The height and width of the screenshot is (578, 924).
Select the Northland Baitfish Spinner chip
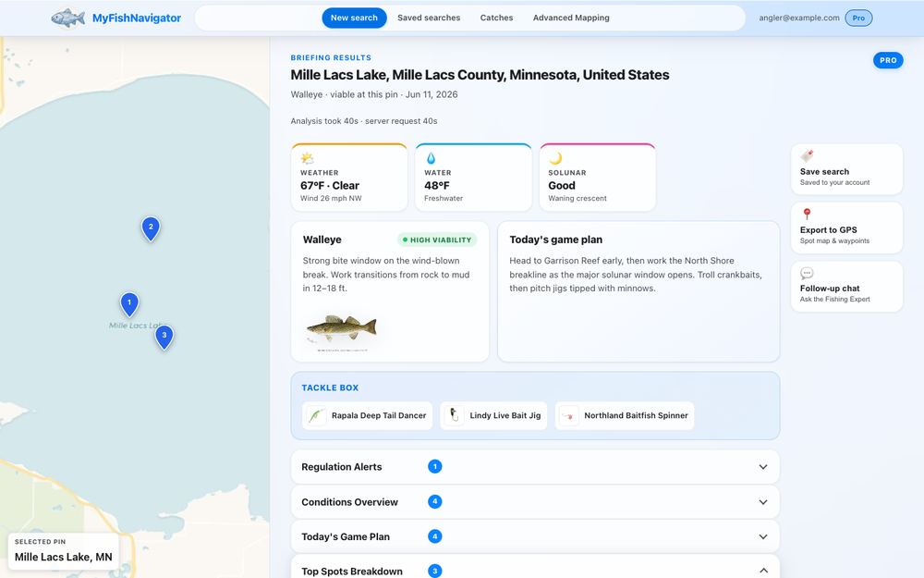(x=625, y=416)
